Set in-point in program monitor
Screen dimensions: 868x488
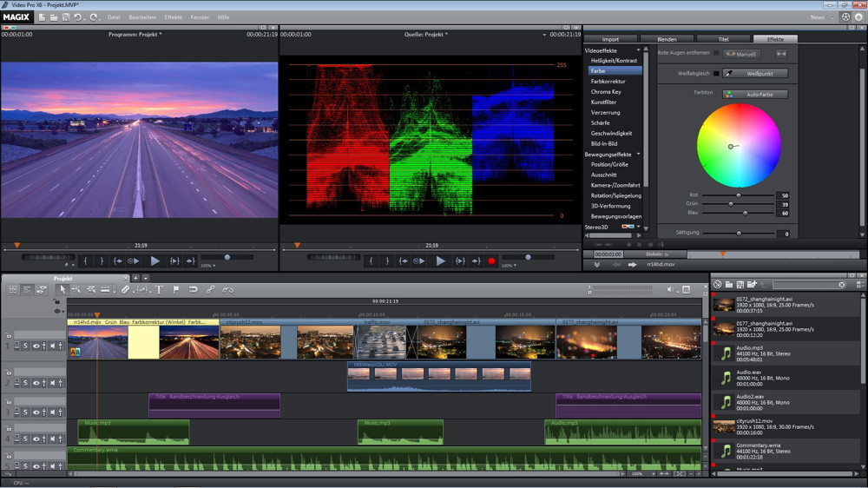coord(86,260)
